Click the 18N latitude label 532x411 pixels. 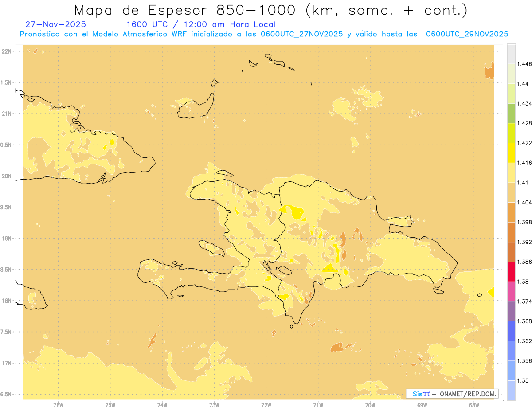8,301
